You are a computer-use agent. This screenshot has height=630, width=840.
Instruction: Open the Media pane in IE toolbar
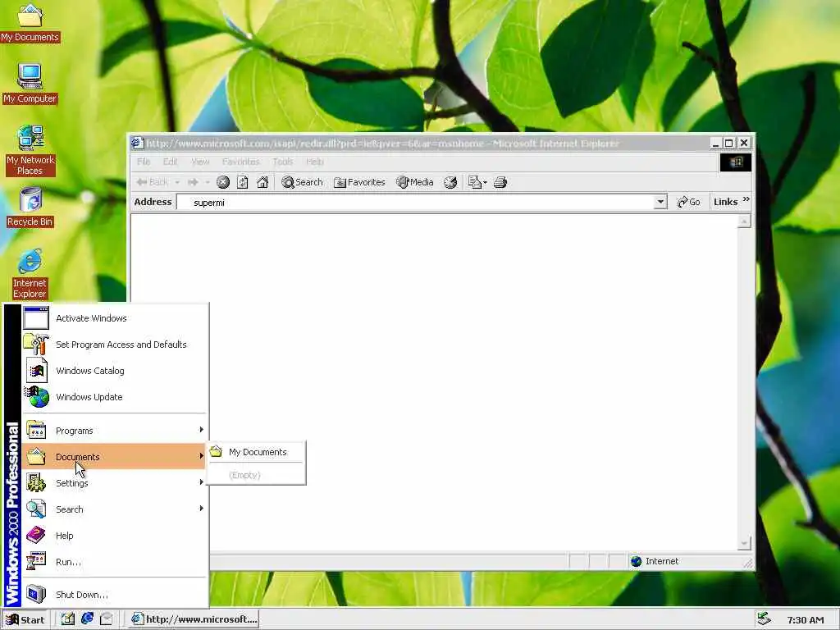414,182
